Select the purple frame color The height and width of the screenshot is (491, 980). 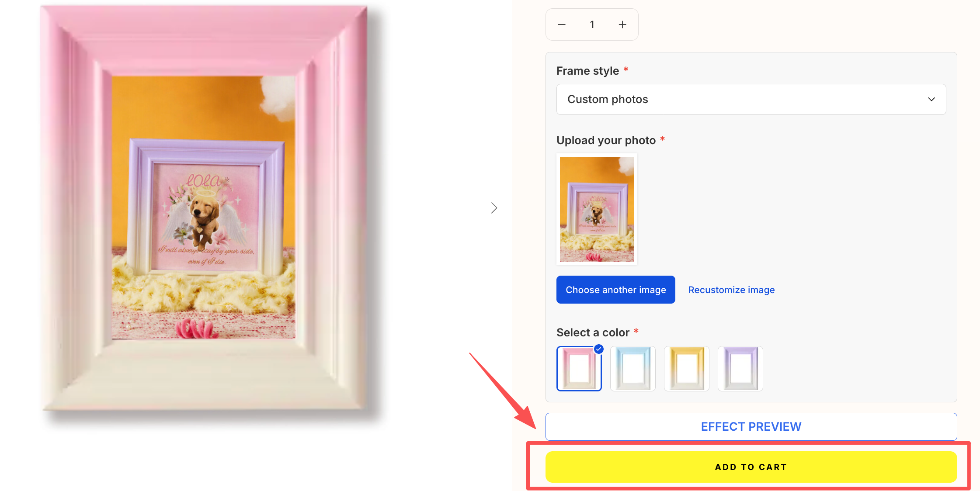pyautogui.click(x=740, y=368)
